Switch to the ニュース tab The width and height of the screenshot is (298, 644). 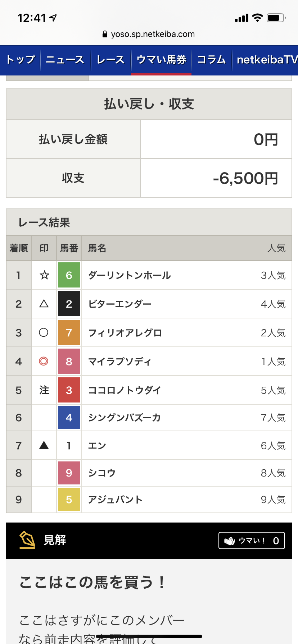point(65,60)
